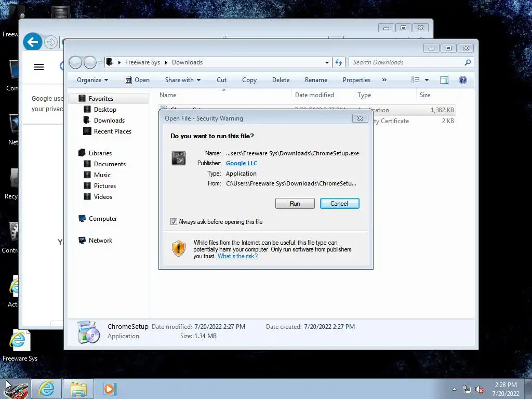Viewport: 532px width, 399px height.
Task: Select Network in the navigation pane
Action: point(100,240)
